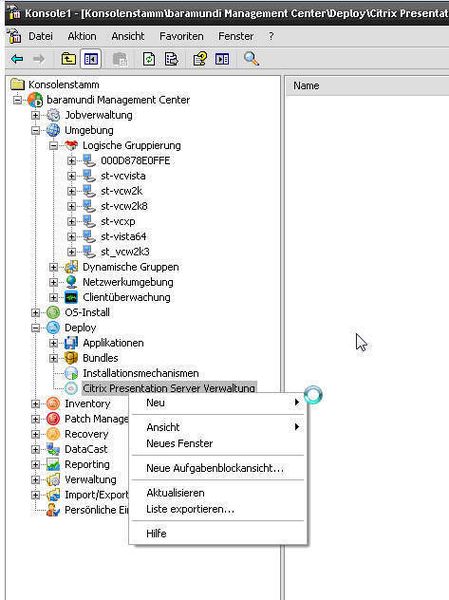Click the Bundles package icon
Viewport: 449px width, 600px height.
coord(71,358)
